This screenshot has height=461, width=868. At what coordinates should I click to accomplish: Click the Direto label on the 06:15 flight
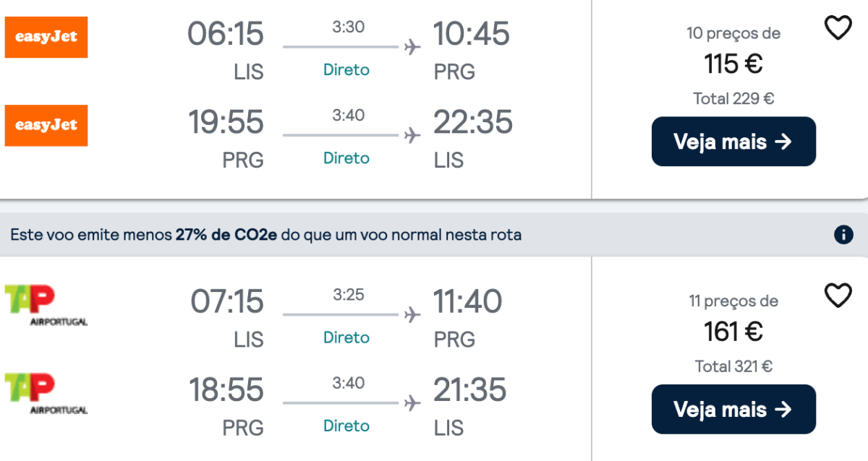coord(346,70)
